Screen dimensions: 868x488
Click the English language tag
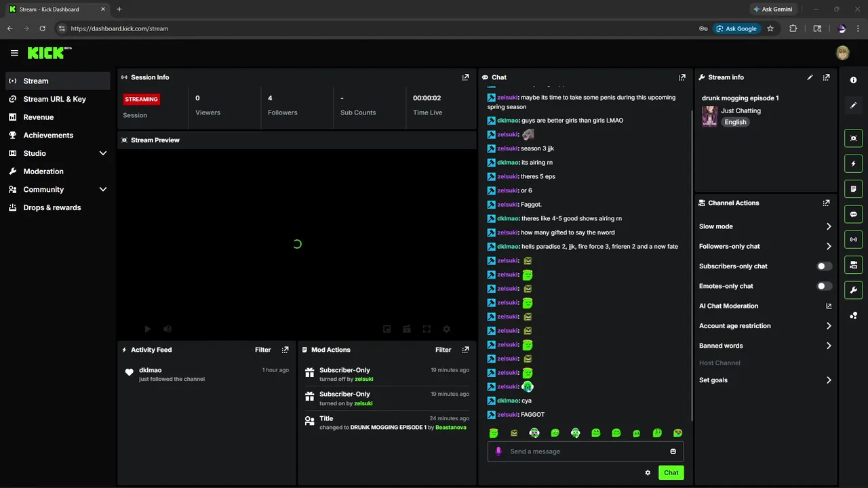pyautogui.click(x=735, y=122)
